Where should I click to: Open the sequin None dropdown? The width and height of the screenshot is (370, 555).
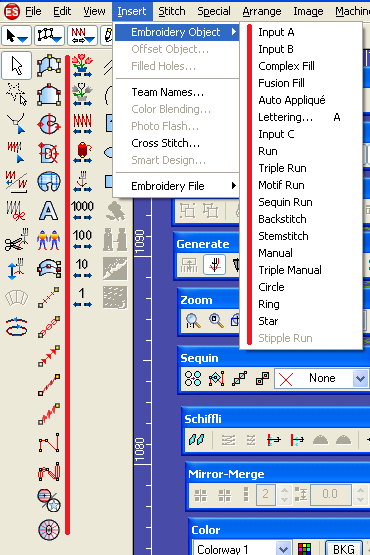(x=360, y=378)
